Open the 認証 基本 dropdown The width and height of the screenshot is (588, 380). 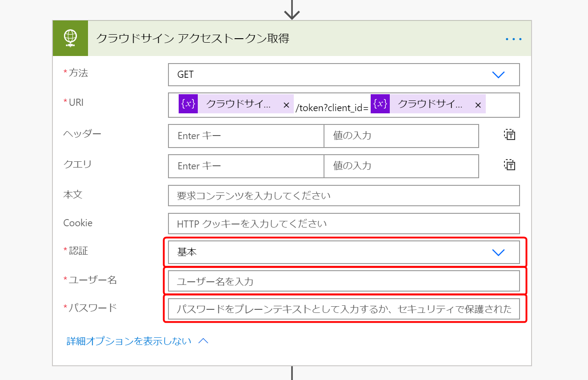[x=344, y=252]
